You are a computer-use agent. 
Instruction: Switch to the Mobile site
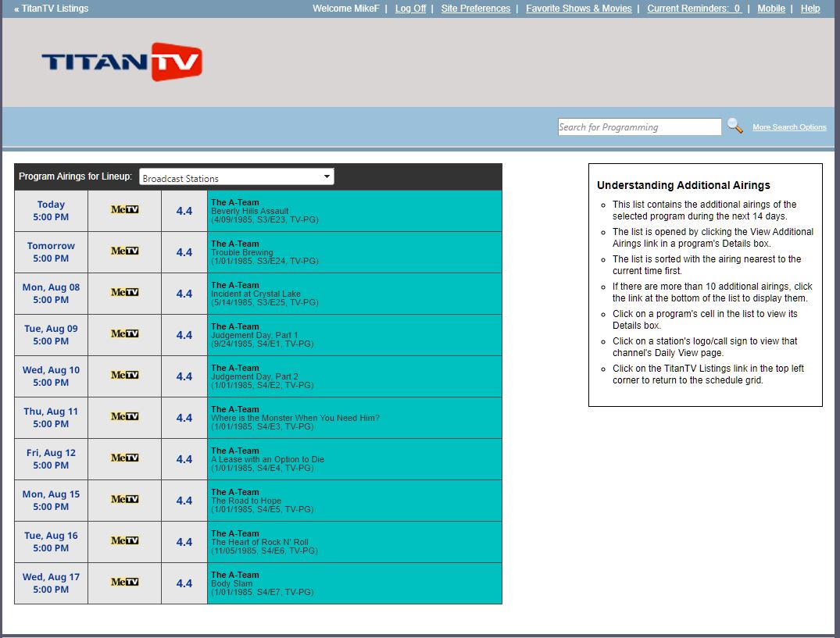pos(771,9)
